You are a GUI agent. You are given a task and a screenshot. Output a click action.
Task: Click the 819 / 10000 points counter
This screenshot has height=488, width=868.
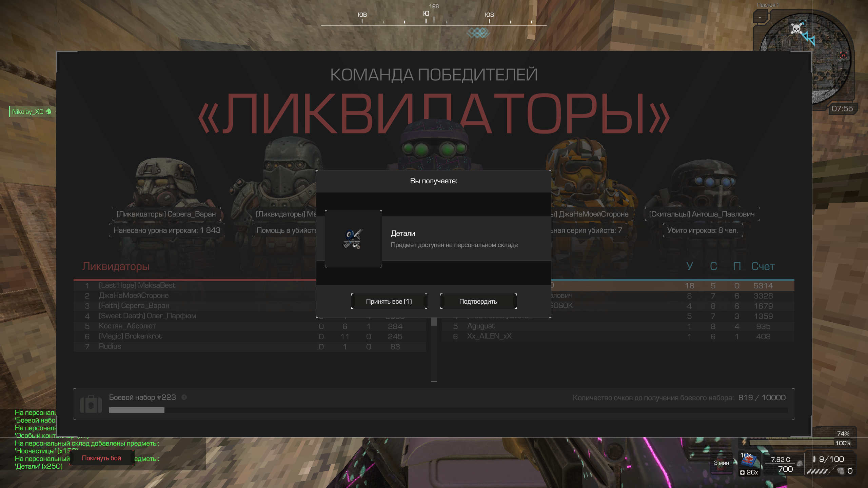pos(762,398)
